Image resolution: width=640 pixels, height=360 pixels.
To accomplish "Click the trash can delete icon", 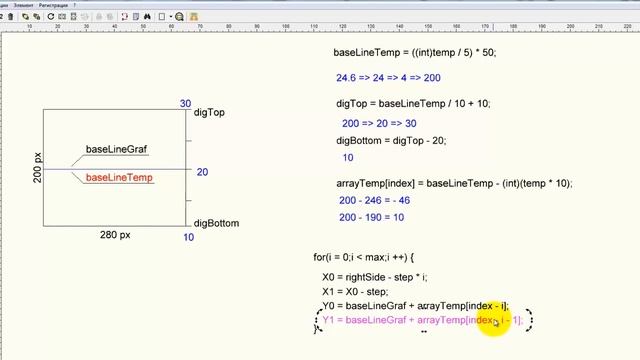I will pyautogui.click(x=11, y=17).
